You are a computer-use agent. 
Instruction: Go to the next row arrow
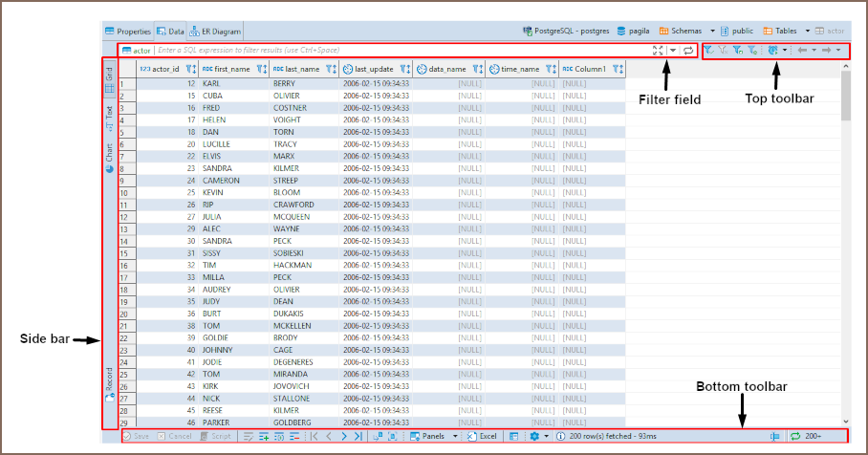(x=343, y=436)
